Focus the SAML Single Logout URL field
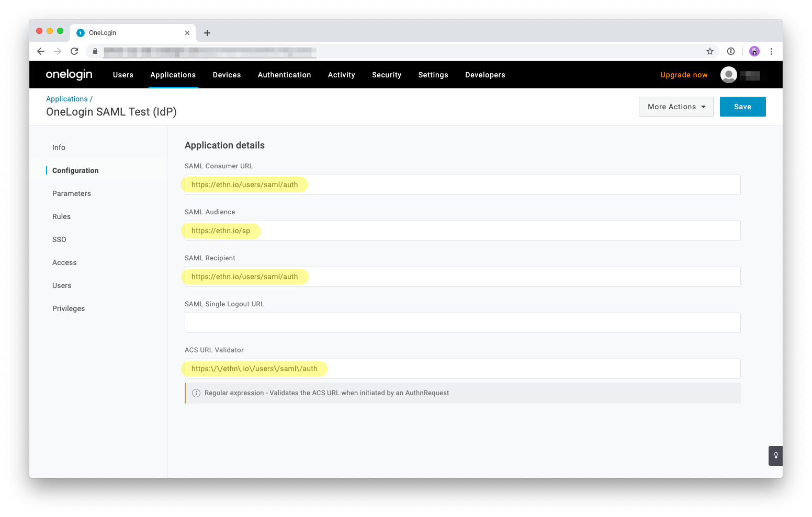 [x=463, y=323]
